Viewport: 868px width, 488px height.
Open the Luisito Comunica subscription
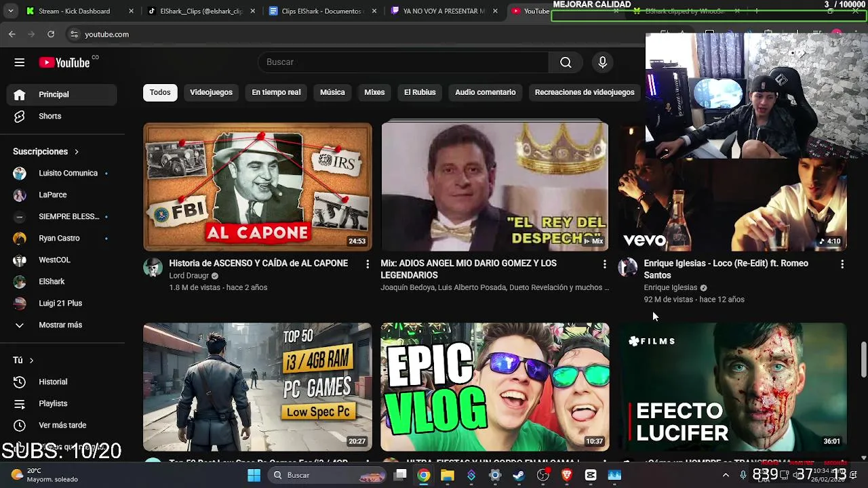(62, 173)
